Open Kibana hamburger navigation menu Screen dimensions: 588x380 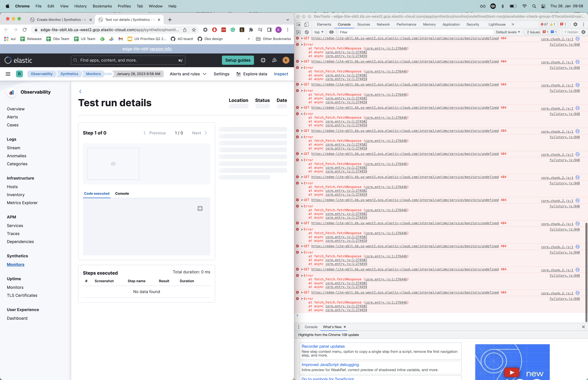8,74
